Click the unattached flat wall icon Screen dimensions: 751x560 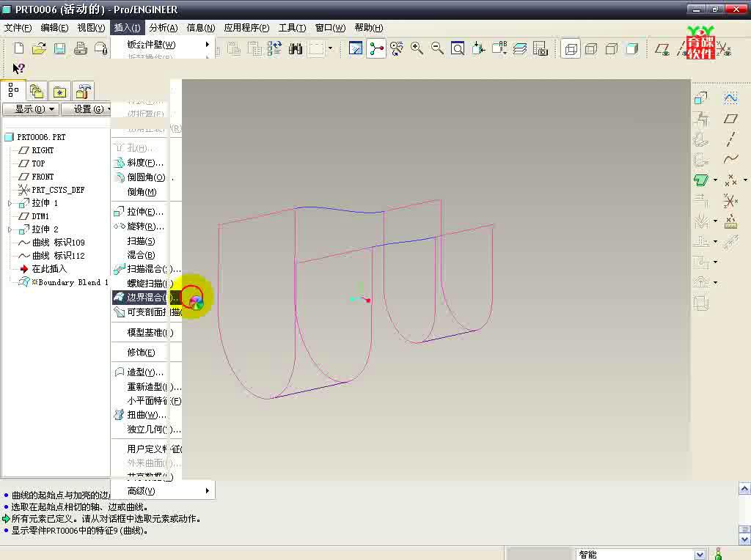[x=701, y=180]
